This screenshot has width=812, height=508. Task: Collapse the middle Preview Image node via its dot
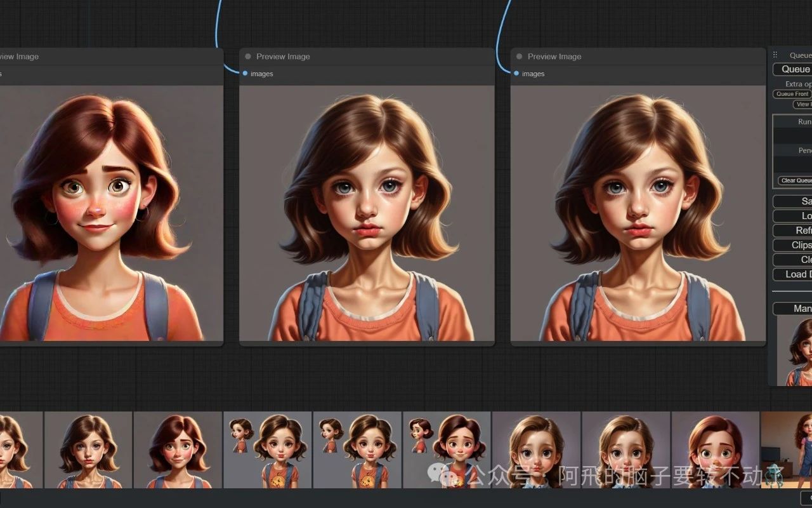[248, 57]
